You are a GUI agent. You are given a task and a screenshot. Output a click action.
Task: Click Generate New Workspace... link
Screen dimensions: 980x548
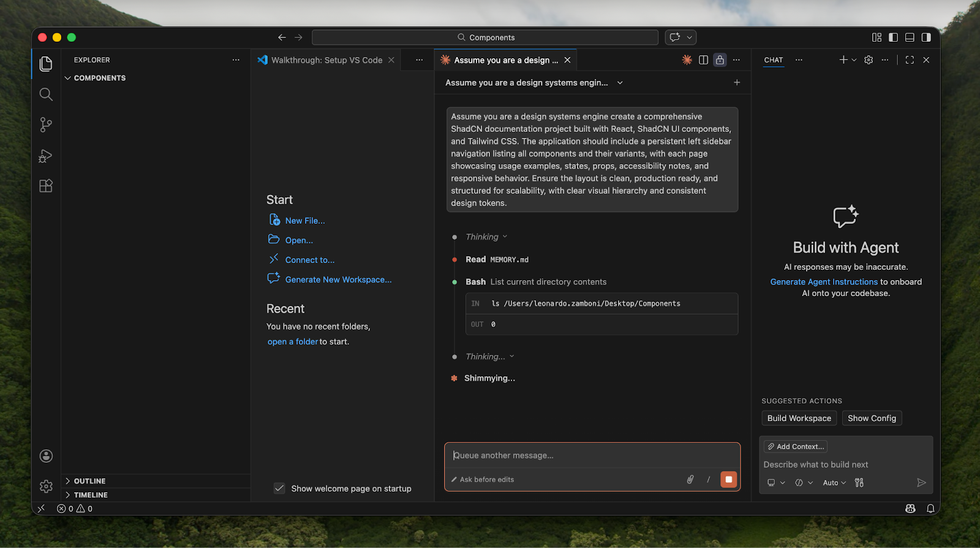tap(338, 280)
